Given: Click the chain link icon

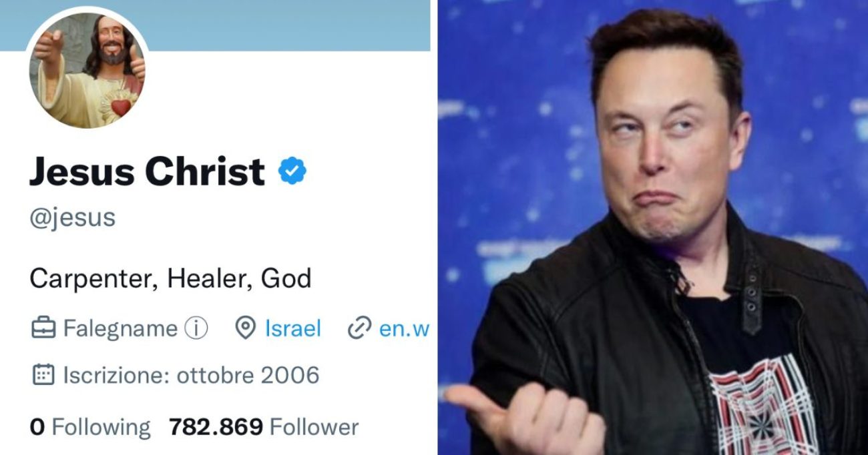Looking at the screenshot, I should 359,328.
